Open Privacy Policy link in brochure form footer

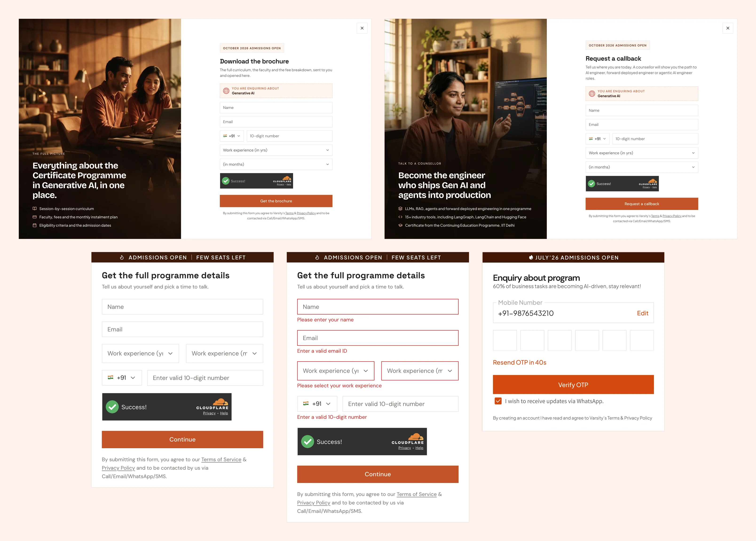click(306, 213)
